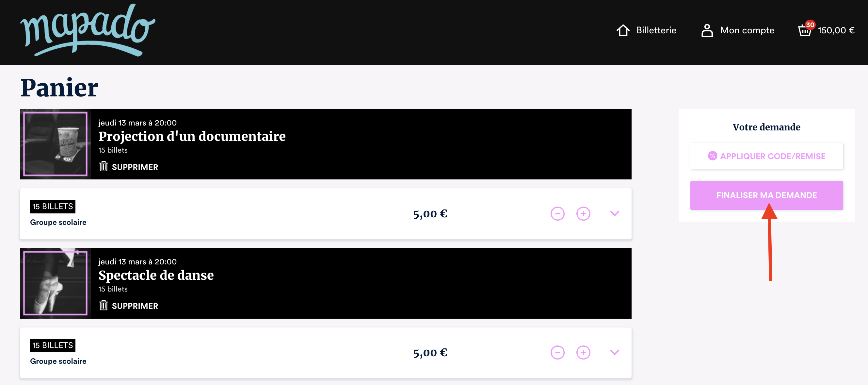Go to Billetterie in the navigation
The image size is (868, 385).
(x=656, y=30)
